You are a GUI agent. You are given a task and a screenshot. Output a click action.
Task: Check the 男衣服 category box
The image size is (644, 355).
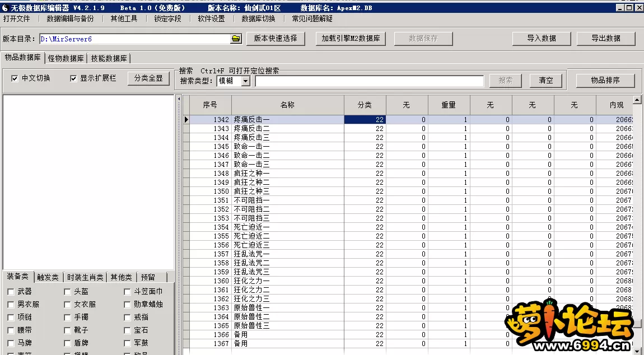coord(11,305)
